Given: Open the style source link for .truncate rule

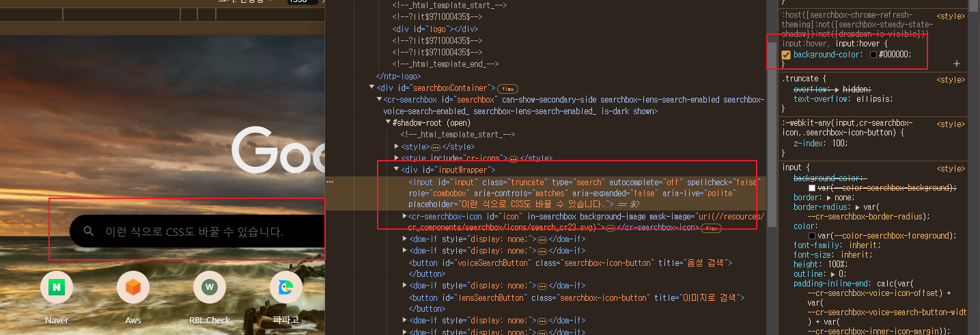Looking at the screenshot, I should click(x=951, y=79).
